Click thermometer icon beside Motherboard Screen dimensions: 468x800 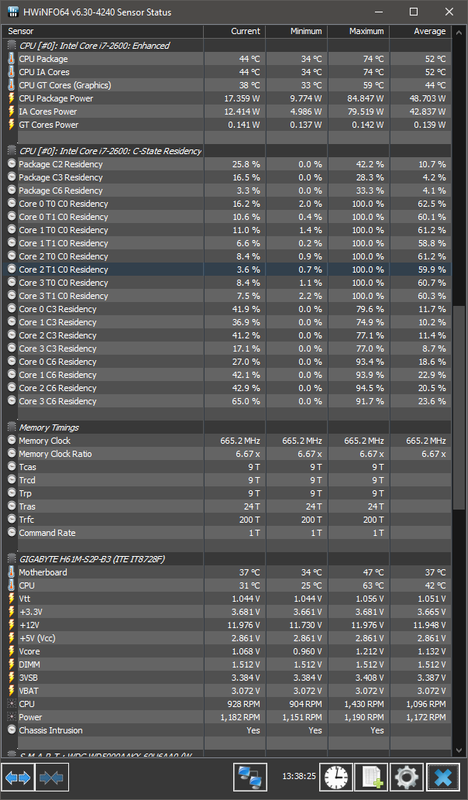[11, 572]
